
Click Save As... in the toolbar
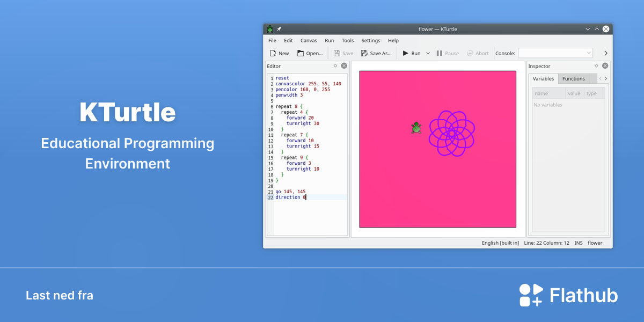376,53
